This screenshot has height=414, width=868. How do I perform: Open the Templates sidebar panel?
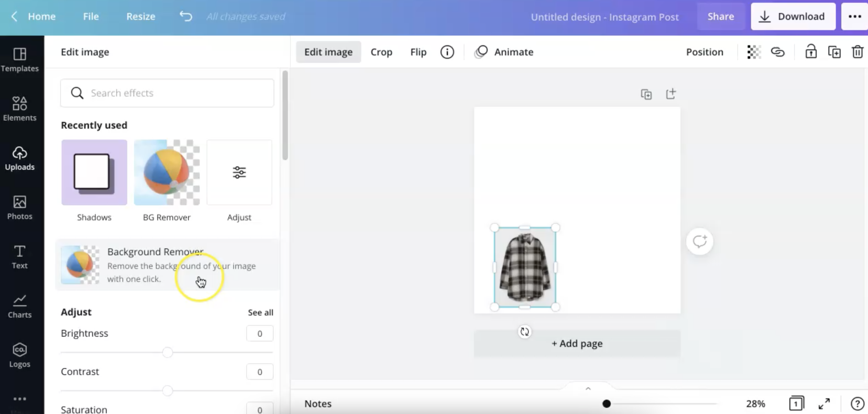click(19, 60)
